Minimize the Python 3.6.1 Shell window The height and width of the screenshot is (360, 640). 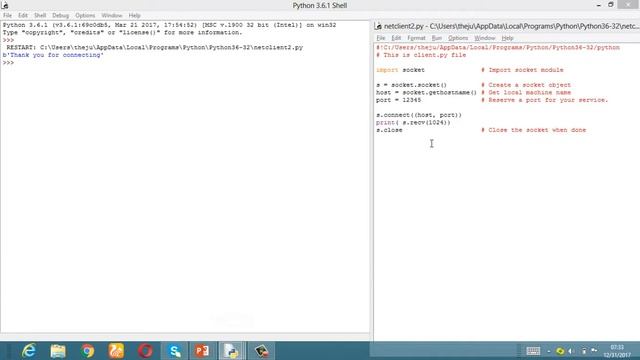[598, 5]
